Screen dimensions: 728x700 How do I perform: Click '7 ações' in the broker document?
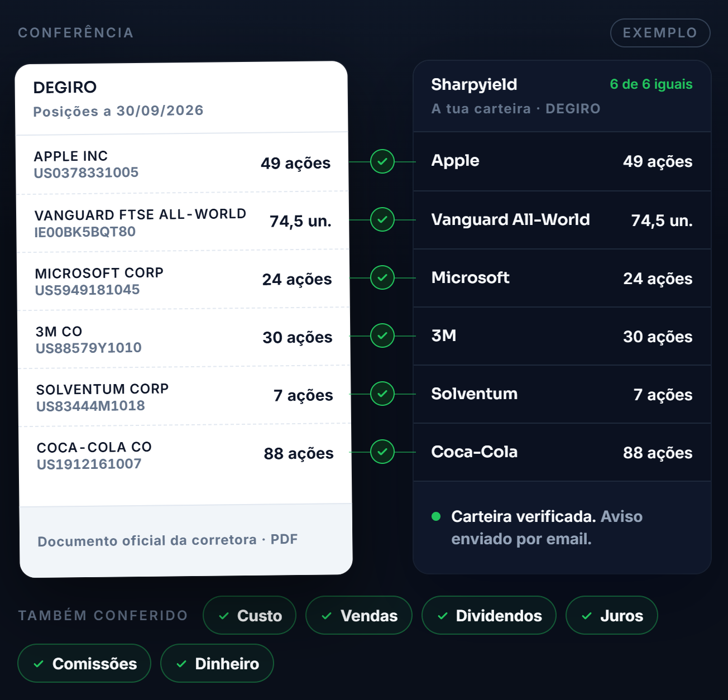point(303,395)
